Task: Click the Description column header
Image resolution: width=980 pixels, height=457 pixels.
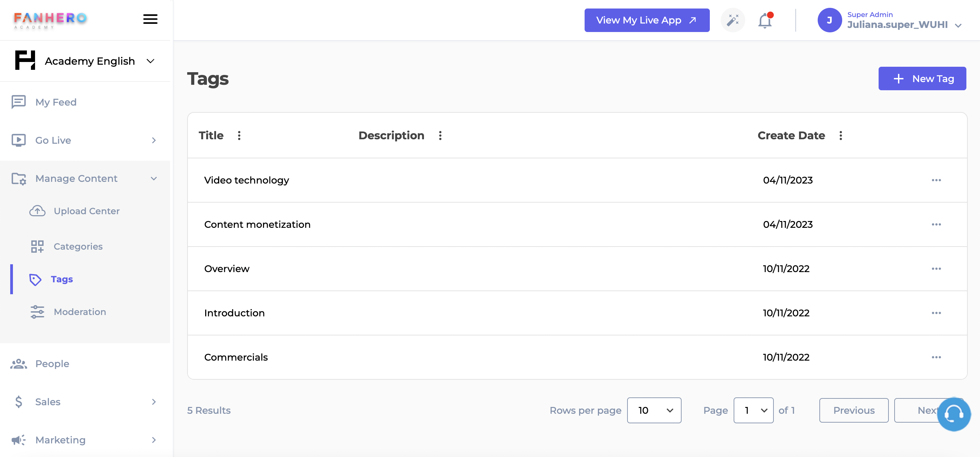Action: tap(391, 135)
